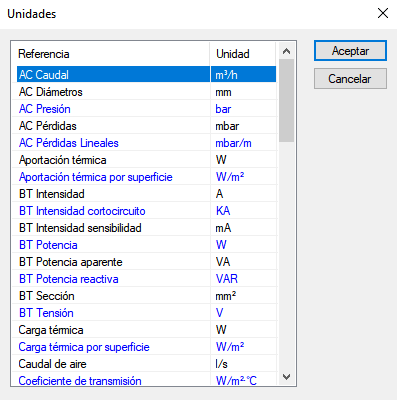This screenshot has height=400, width=397.
Task: Click the scroll down arrow of the list
Action: (x=286, y=377)
